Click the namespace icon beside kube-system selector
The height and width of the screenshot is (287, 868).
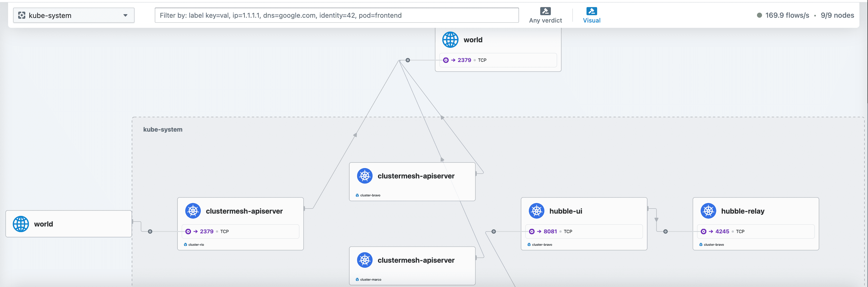coord(22,15)
